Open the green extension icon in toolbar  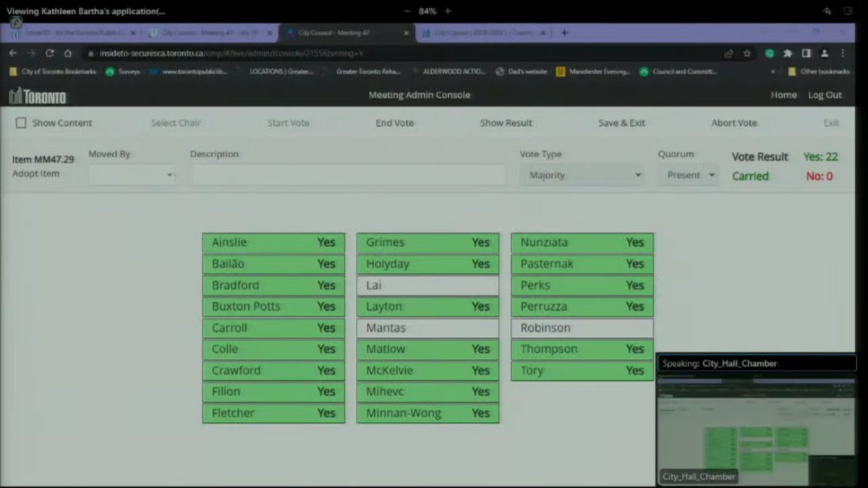click(770, 53)
